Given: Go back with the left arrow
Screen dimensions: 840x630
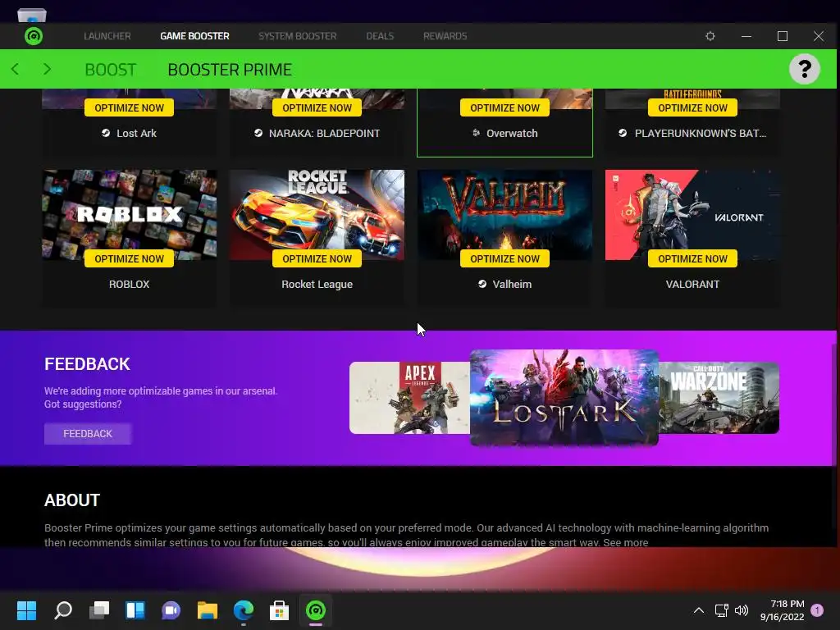Looking at the screenshot, I should [15, 69].
